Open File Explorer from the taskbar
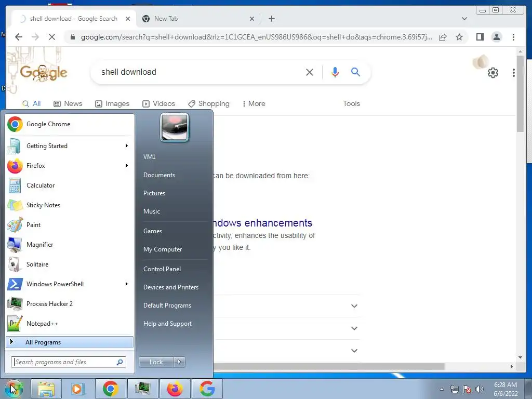This screenshot has height=399, width=532. (x=46, y=389)
